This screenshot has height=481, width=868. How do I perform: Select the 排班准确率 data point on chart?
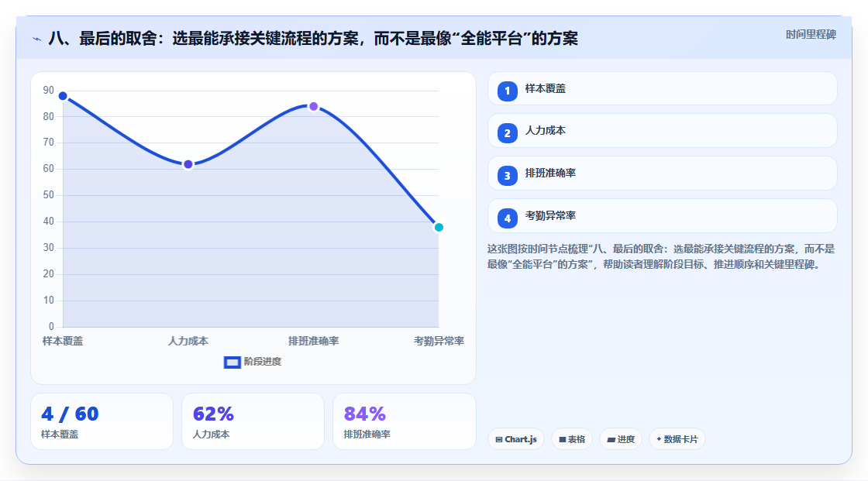[313, 106]
